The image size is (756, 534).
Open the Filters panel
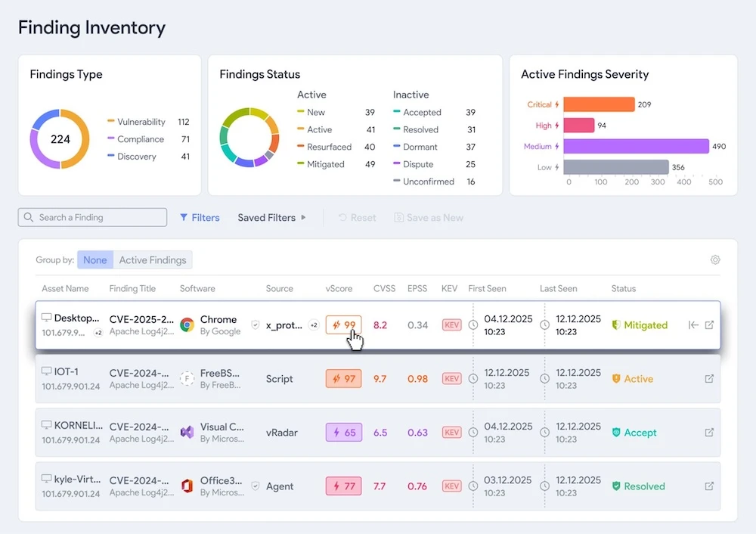[200, 218]
